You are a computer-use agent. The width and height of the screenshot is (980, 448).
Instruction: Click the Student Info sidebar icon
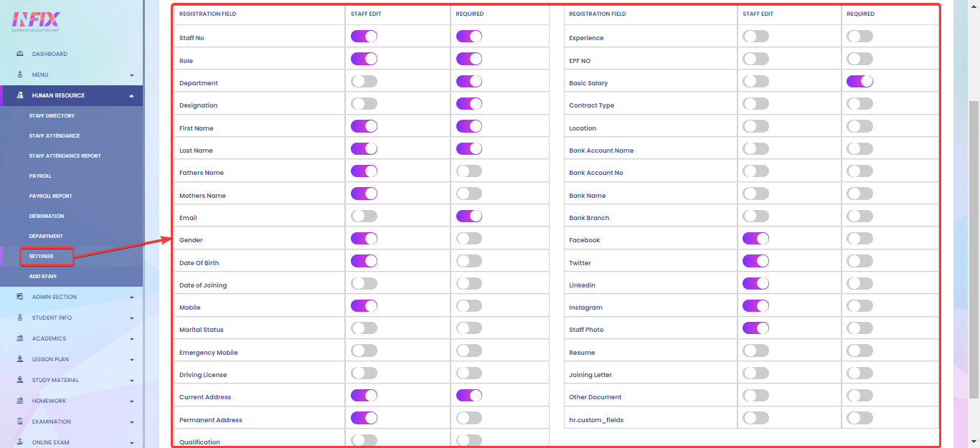(20, 318)
